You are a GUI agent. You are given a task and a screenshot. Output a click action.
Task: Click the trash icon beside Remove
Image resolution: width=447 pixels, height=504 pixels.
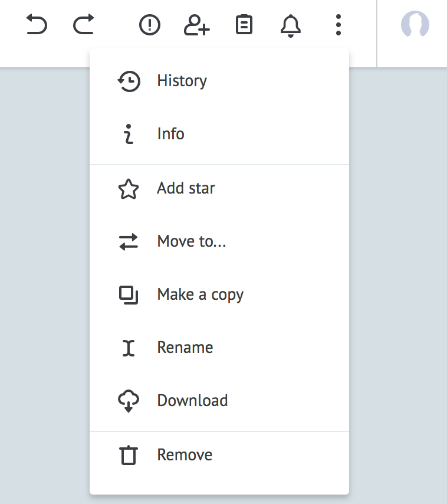pos(129,454)
